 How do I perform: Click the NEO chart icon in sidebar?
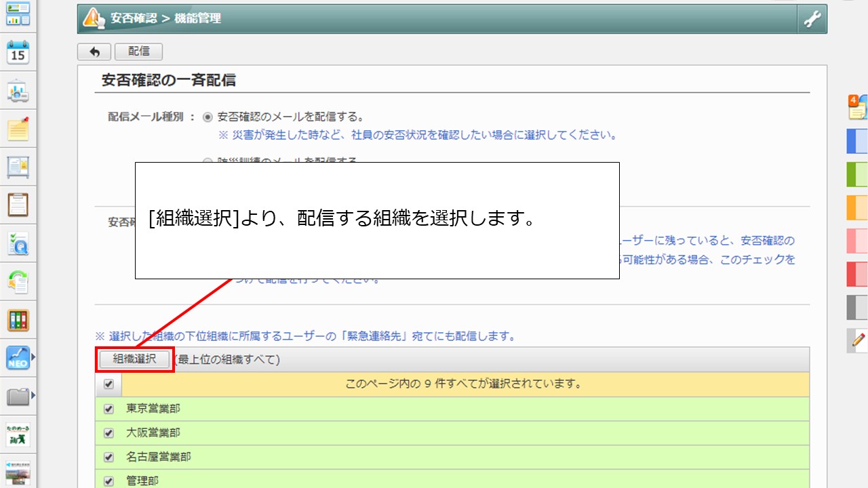click(x=17, y=357)
